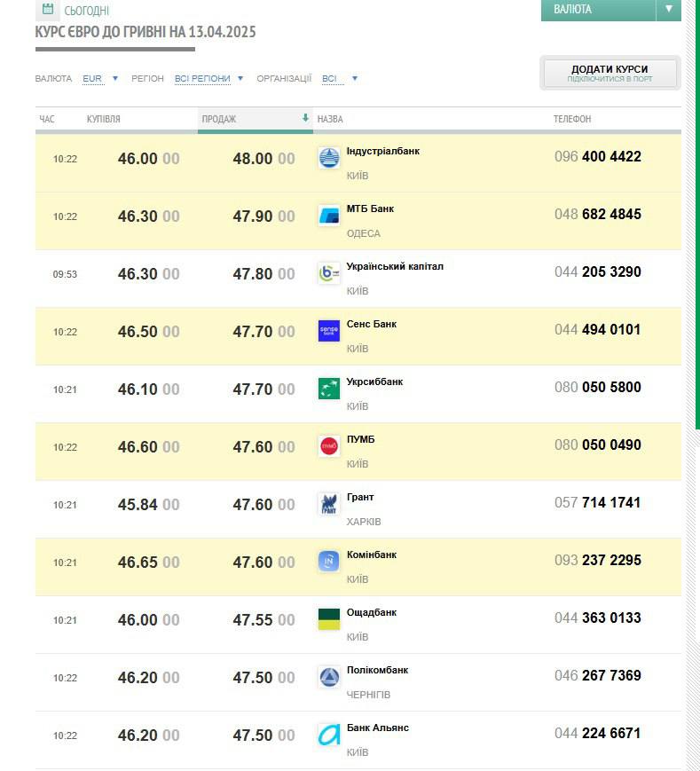This screenshot has width=700, height=771.
Task: Click the Укрсиббанк logo icon
Action: point(329,389)
